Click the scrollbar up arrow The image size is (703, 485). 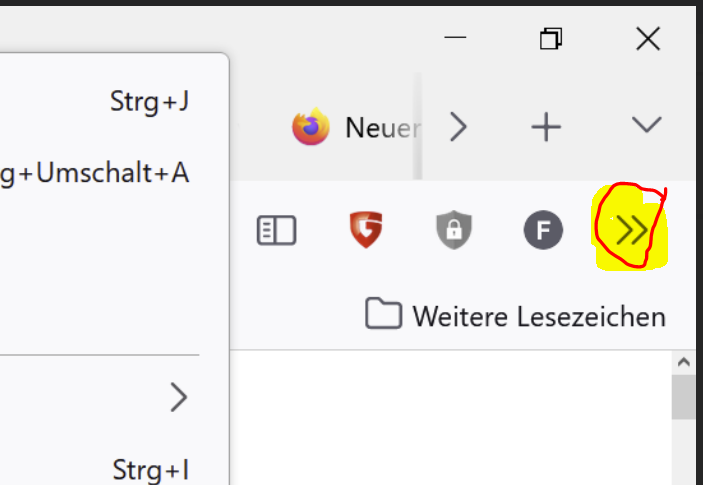click(685, 362)
